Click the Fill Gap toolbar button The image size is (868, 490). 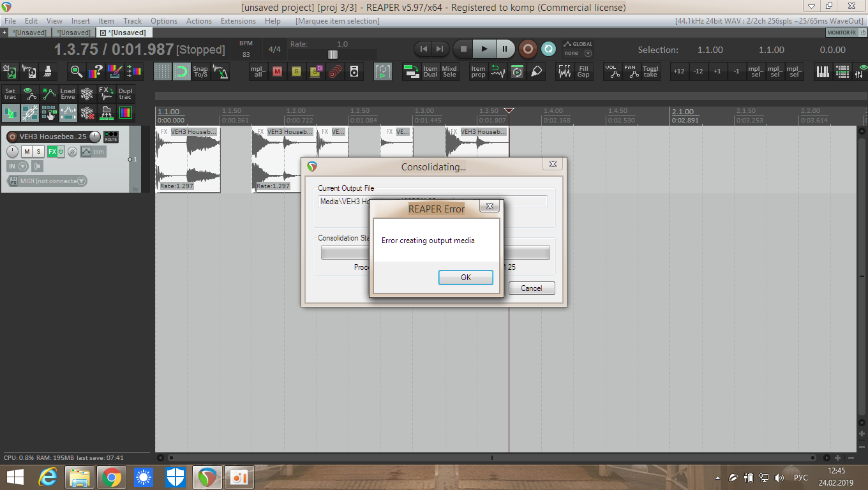click(x=583, y=71)
